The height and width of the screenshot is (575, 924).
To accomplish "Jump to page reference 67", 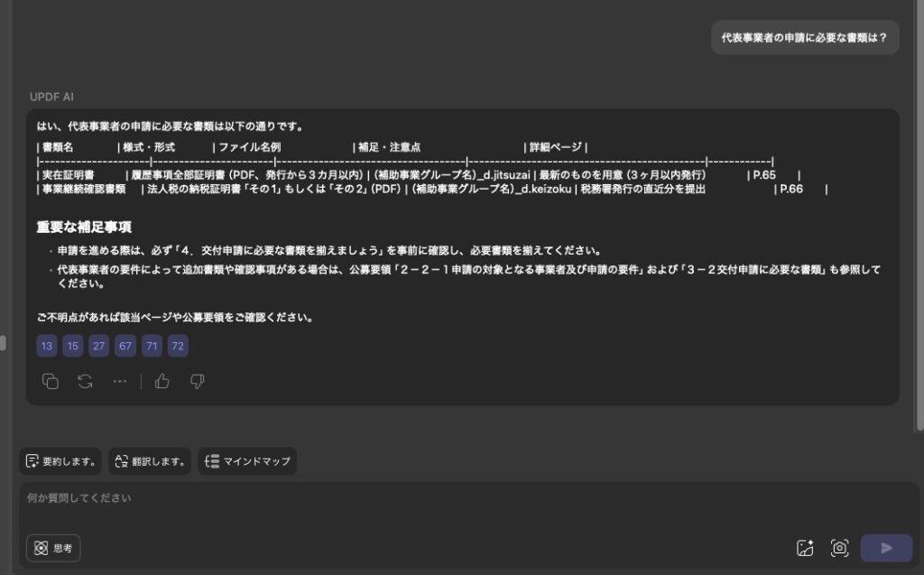I will point(125,347).
